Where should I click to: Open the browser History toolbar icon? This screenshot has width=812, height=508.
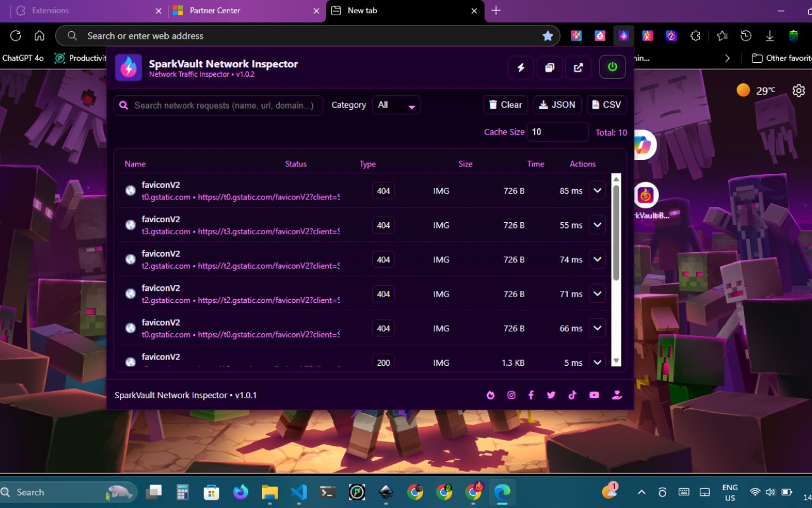pyautogui.click(x=746, y=36)
